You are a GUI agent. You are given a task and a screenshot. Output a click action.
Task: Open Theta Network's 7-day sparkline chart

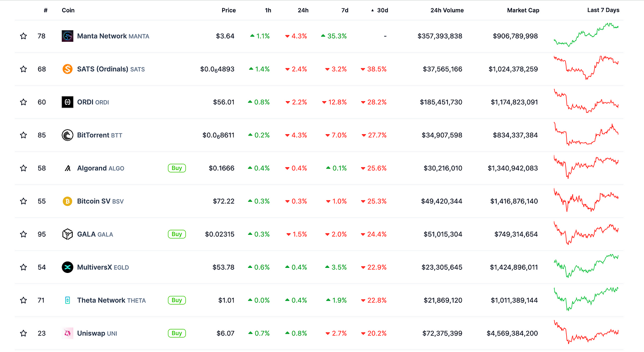click(586, 299)
